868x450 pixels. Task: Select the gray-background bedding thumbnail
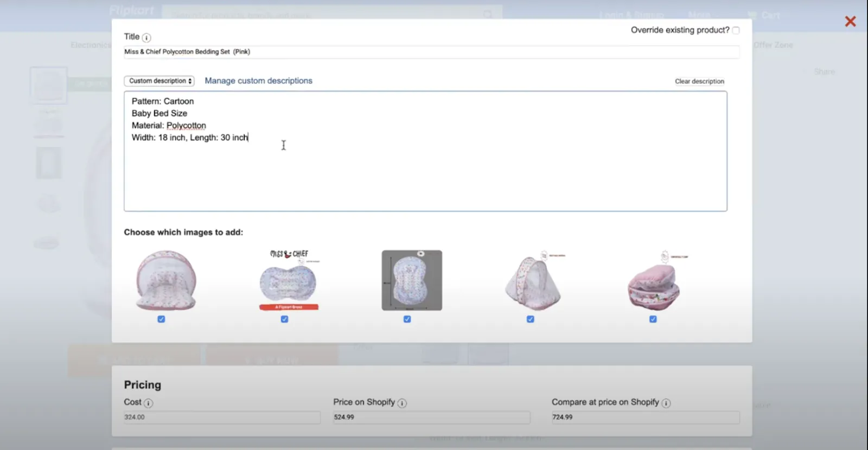412,280
